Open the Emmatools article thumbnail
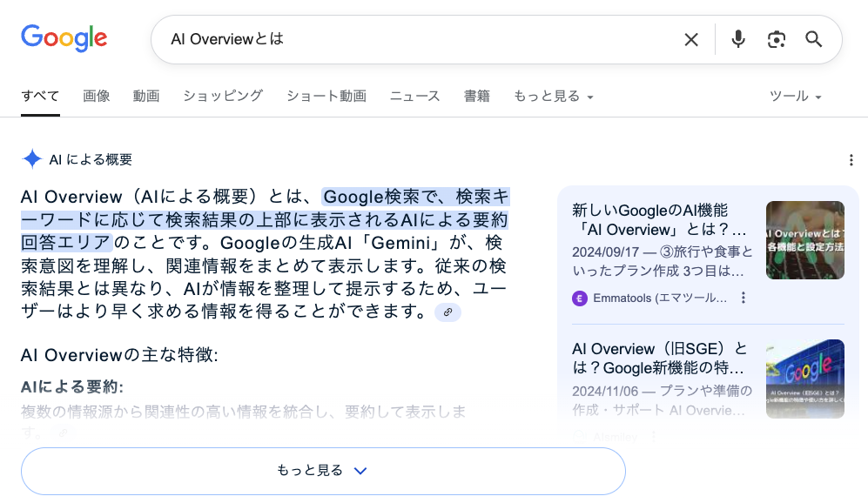Screen dimensions: 868x503 point(805,240)
